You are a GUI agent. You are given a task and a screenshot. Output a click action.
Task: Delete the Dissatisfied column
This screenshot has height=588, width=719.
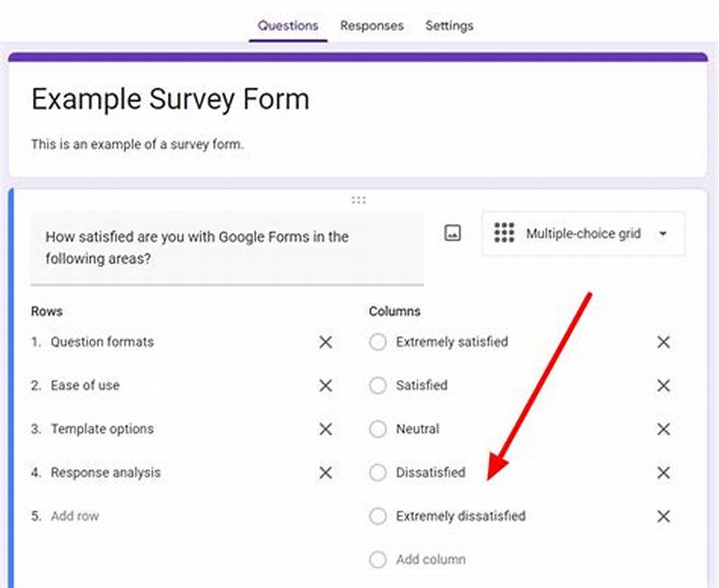[663, 472]
